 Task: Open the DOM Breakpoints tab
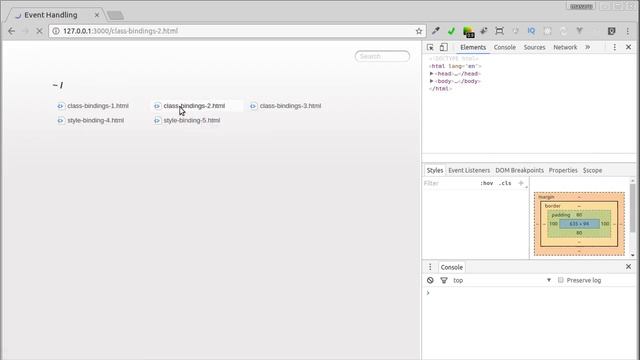519,170
